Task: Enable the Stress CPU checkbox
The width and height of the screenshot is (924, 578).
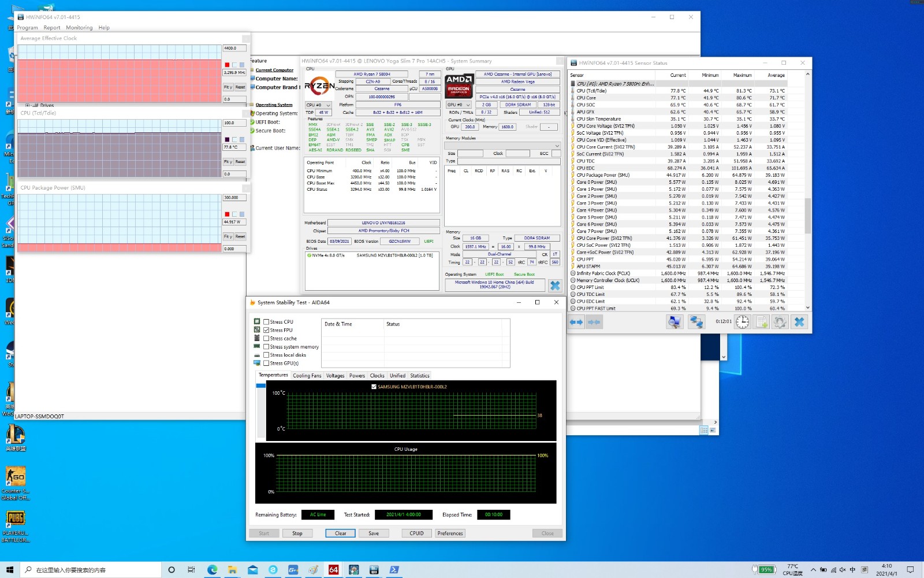Action: [266, 322]
